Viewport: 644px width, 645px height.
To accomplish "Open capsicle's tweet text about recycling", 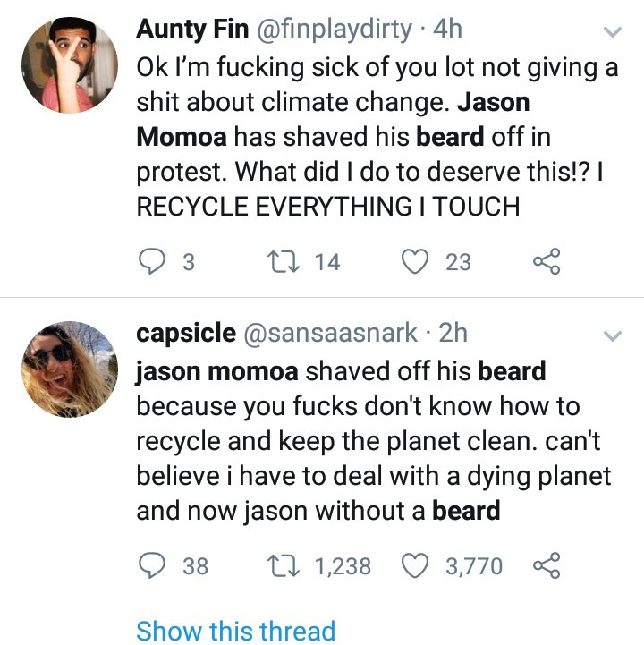I will coord(358,440).
